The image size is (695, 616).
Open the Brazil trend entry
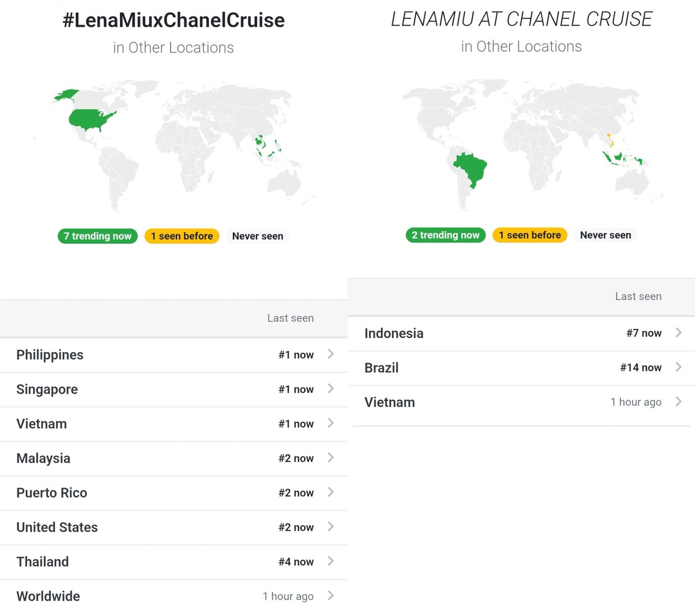point(521,368)
